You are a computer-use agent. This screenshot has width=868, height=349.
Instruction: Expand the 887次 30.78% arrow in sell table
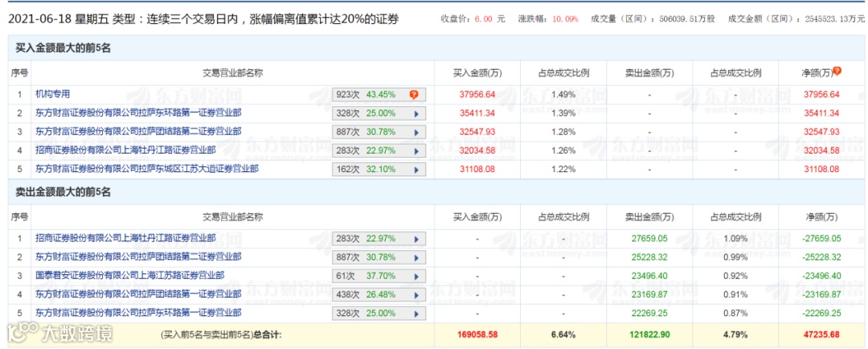[x=416, y=257]
